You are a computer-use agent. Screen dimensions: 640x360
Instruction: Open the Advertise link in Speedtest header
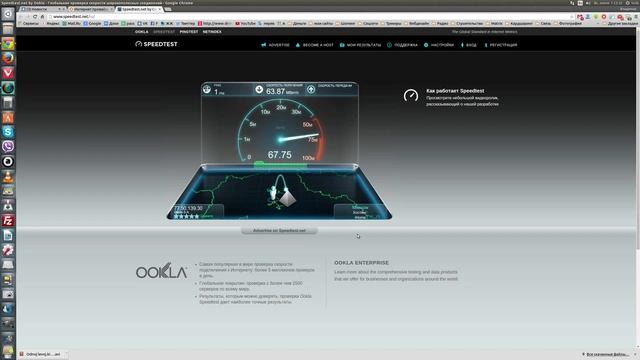click(276, 45)
